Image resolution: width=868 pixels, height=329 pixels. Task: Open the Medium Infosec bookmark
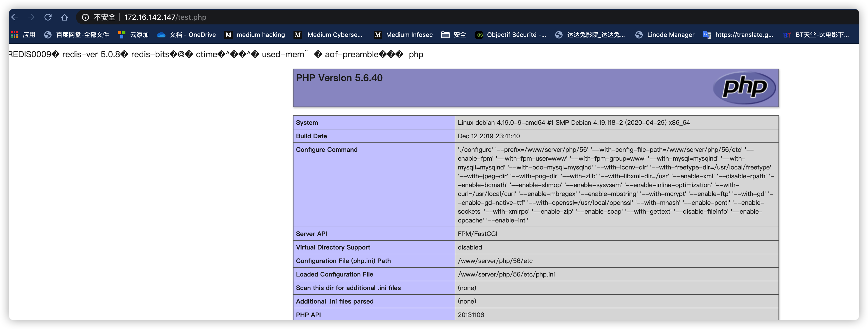403,35
